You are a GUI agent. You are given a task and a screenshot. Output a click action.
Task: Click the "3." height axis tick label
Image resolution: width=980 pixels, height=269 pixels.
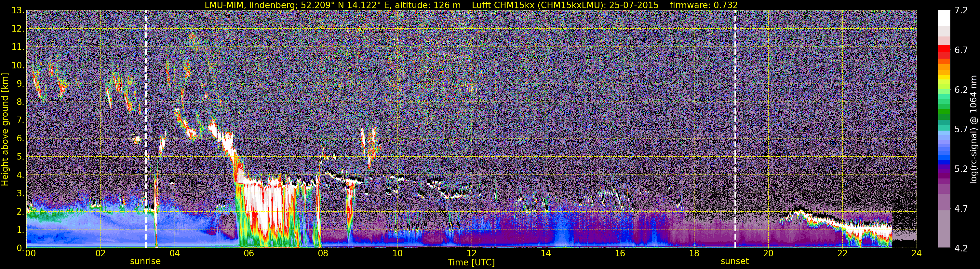coord(20,193)
